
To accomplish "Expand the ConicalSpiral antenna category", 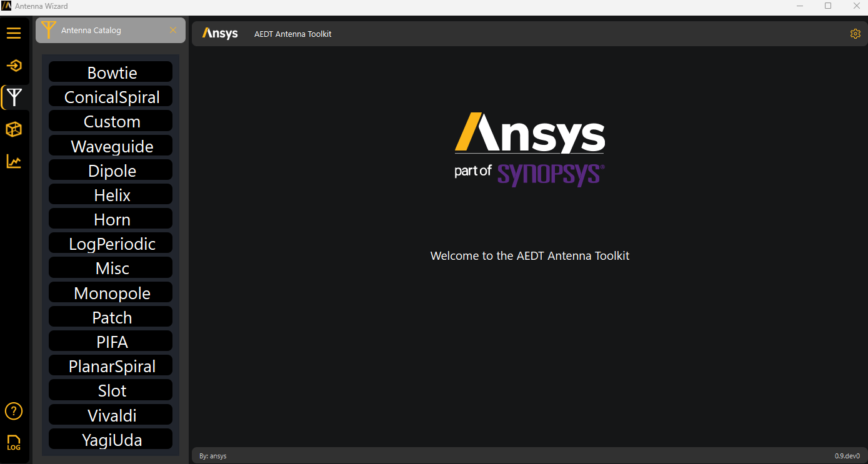I will [111, 96].
